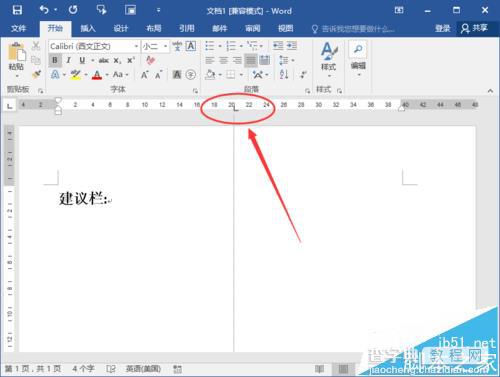Switch to the 设计 tab
The width and height of the screenshot is (500, 377).
coord(121,28)
